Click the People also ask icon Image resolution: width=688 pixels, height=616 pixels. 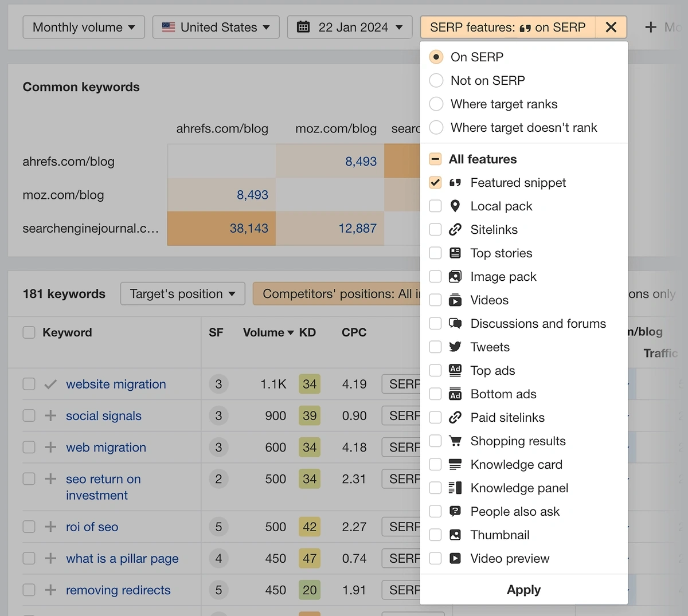[x=455, y=512]
